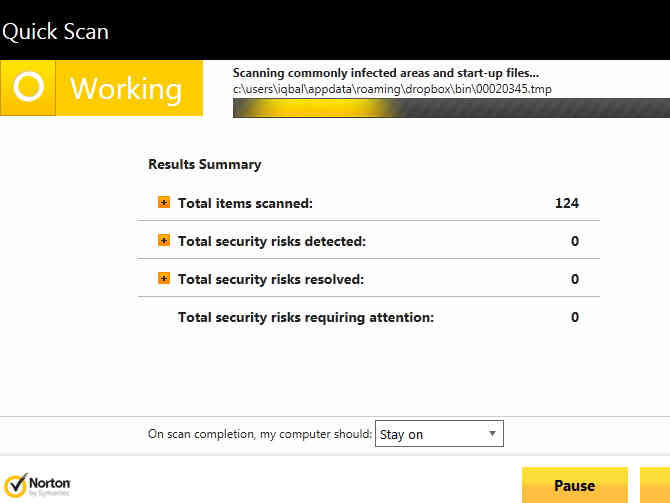The height and width of the screenshot is (503, 670).
Task: Click the partially visible button beside Pause
Action: 655,485
